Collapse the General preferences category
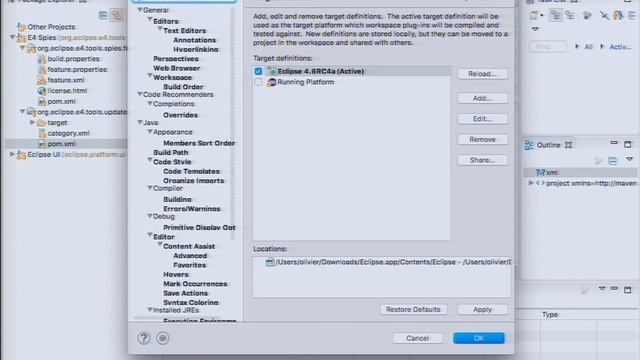 [140, 9]
